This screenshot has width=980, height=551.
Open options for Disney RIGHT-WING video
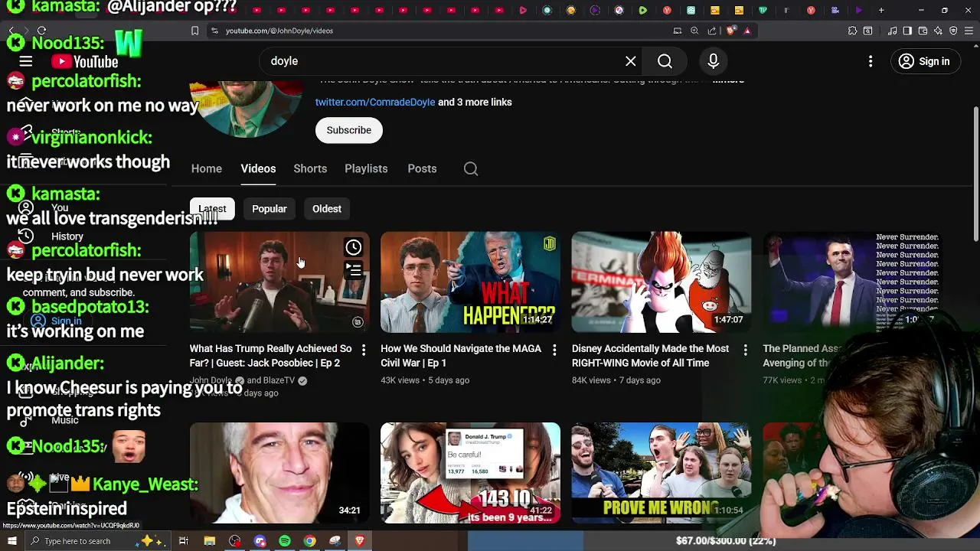(x=745, y=350)
